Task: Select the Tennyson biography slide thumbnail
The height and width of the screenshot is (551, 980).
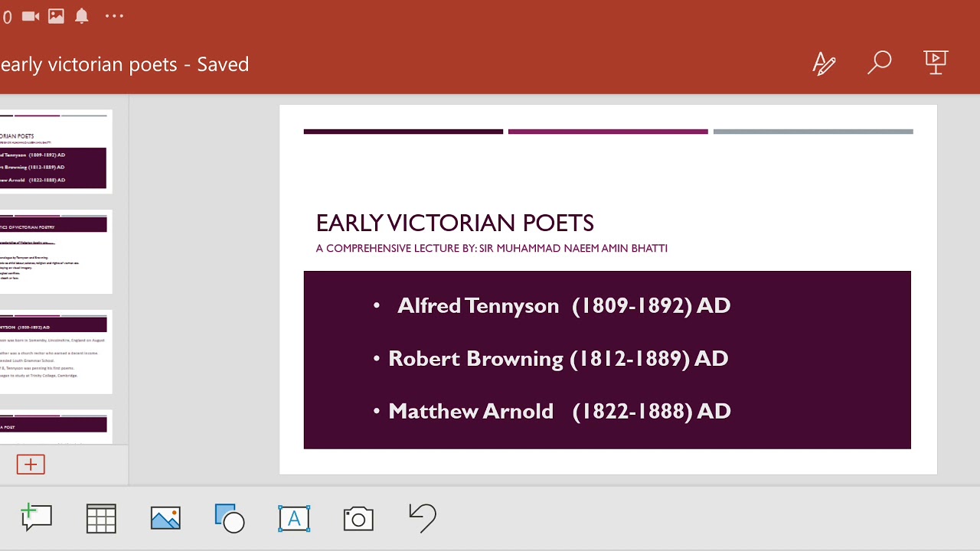Action: coord(56,352)
